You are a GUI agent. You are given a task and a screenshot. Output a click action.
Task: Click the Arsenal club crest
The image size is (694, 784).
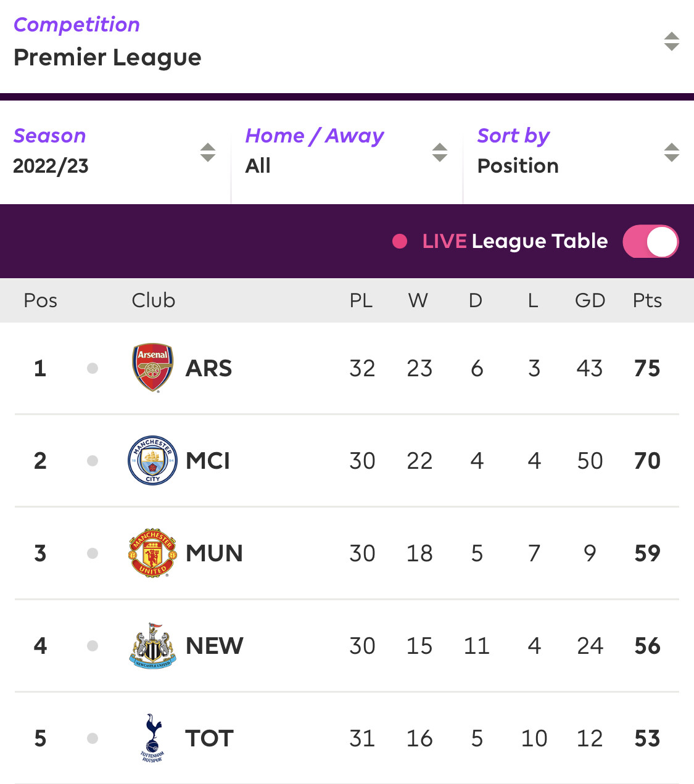(153, 368)
